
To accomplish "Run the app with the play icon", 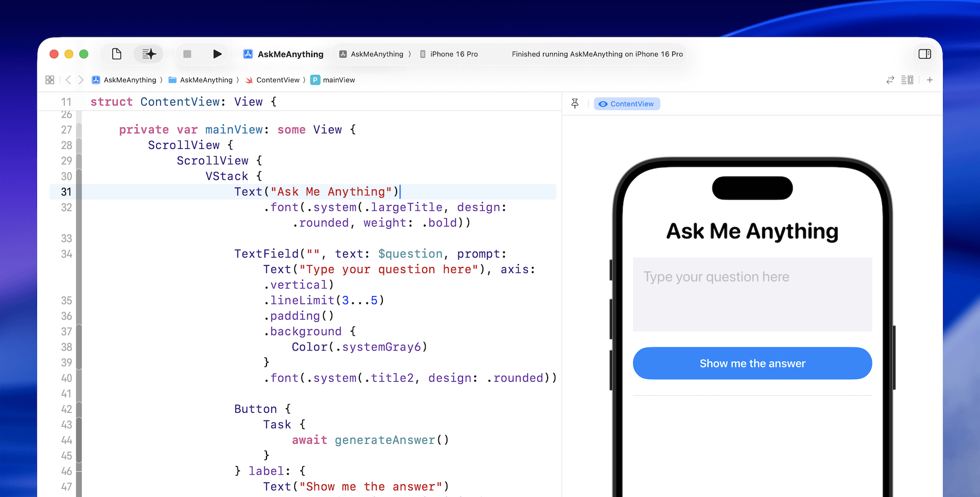I will click(x=217, y=54).
